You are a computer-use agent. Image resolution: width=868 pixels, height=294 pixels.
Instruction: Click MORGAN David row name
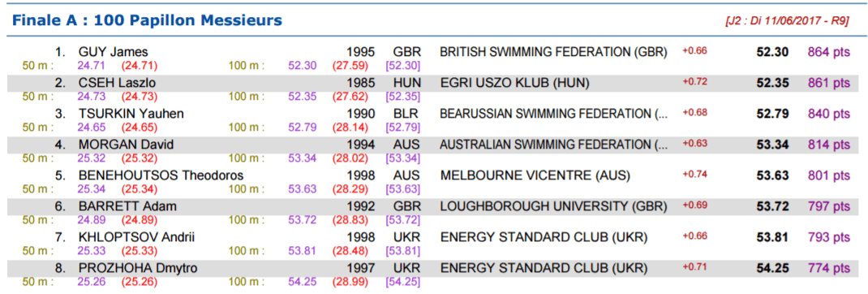127,145
